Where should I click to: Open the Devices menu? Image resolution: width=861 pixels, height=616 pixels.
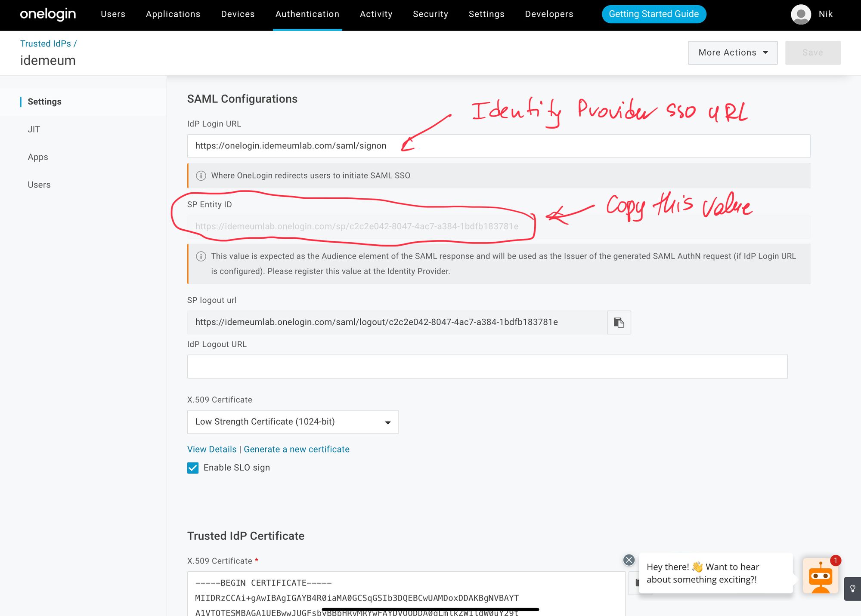pyautogui.click(x=238, y=14)
